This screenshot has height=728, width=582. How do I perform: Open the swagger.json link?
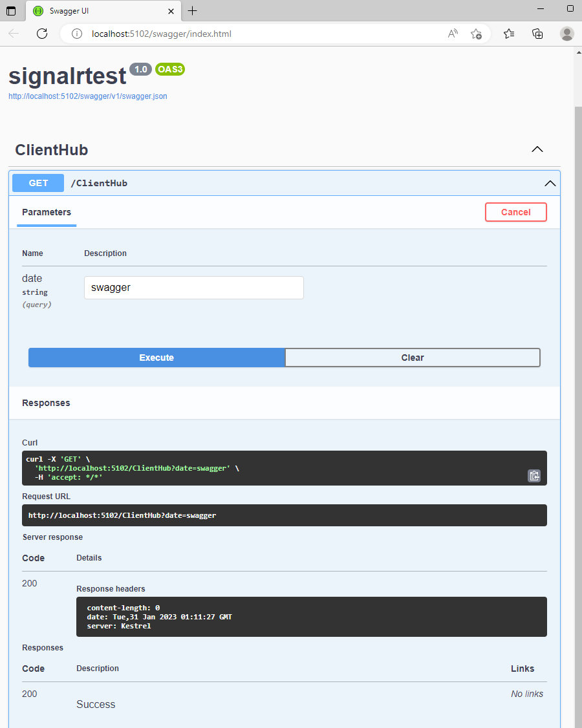click(88, 96)
